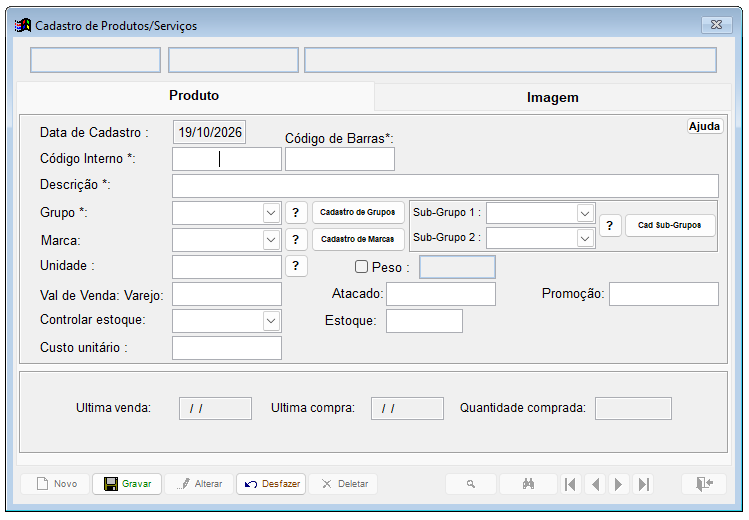Go to the first record arrow
Viewport: 749px width, 520px height.
pos(570,485)
